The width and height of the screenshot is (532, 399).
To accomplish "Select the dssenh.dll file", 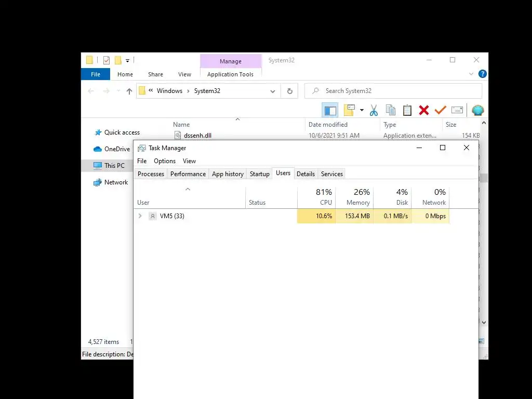I will click(197, 136).
